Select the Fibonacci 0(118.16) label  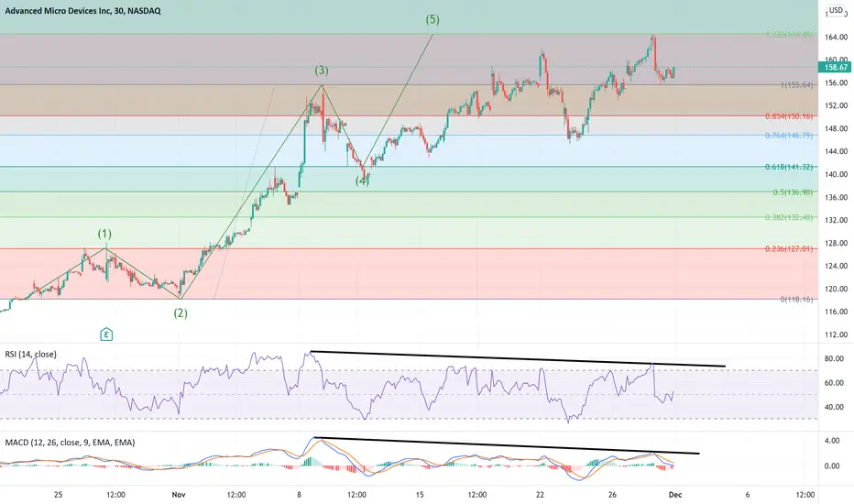click(797, 299)
